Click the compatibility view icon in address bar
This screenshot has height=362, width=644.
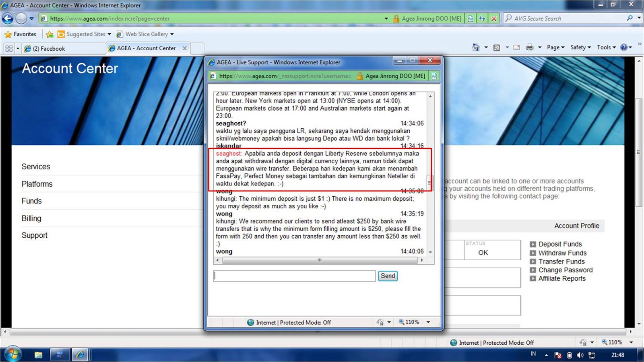[471, 19]
